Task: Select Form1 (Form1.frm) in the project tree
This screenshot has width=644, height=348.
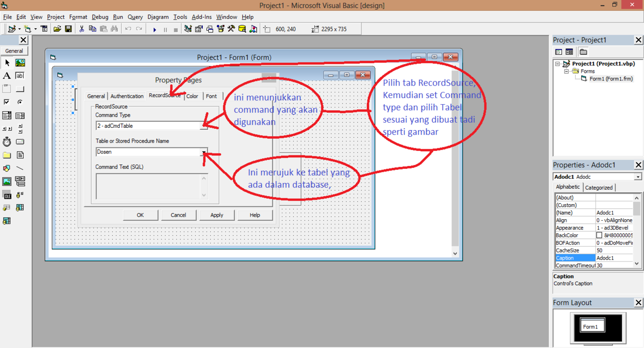Action: (x=611, y=79)
